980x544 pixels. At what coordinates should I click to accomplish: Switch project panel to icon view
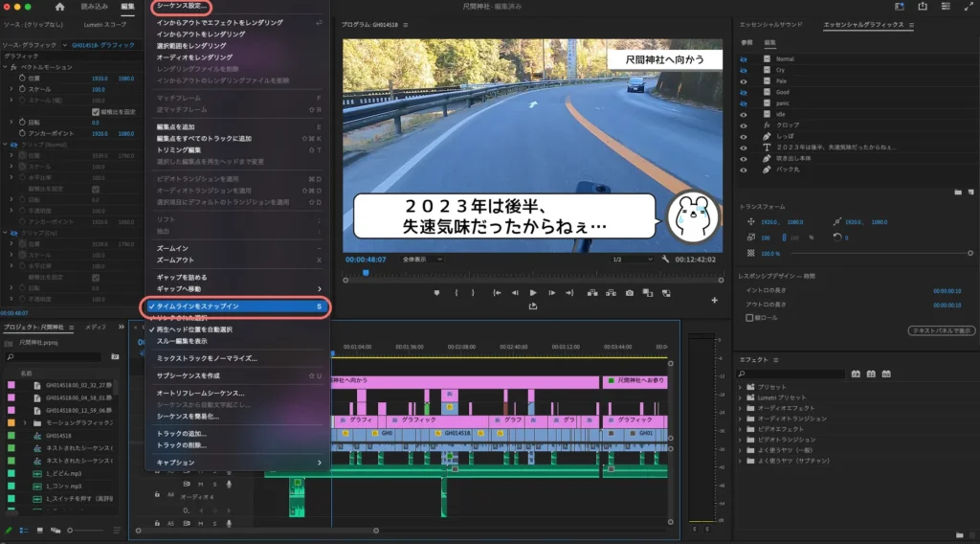(x=39, y=531)
